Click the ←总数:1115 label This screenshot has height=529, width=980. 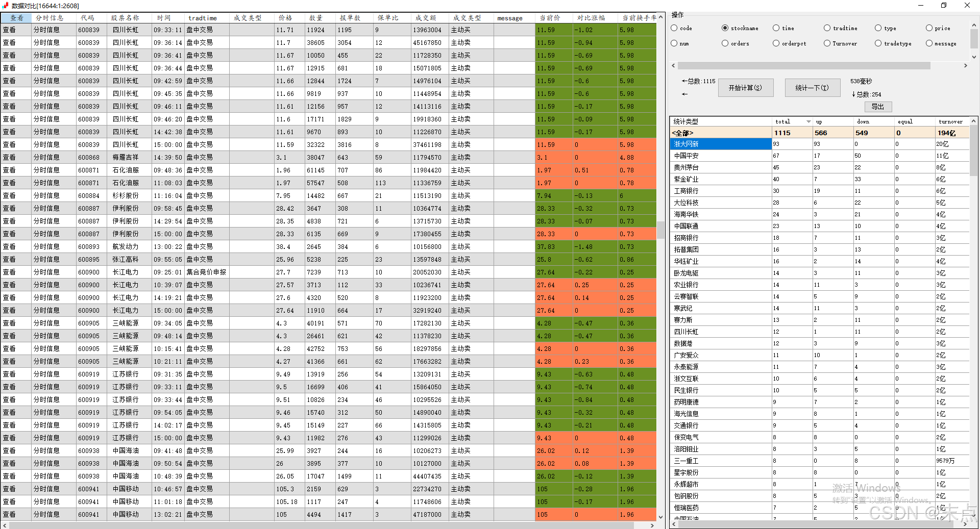[x=698, y=81]
